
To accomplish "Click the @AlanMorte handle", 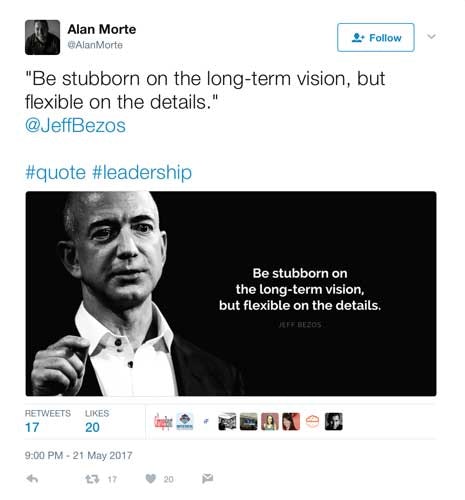I will (95, 45).
